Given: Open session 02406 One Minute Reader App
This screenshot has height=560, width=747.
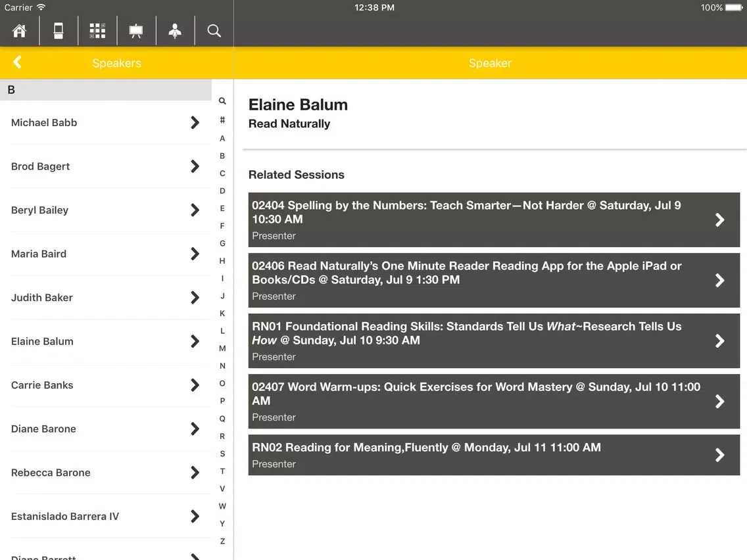Looking at the screenshot, I should coord(494,280).
